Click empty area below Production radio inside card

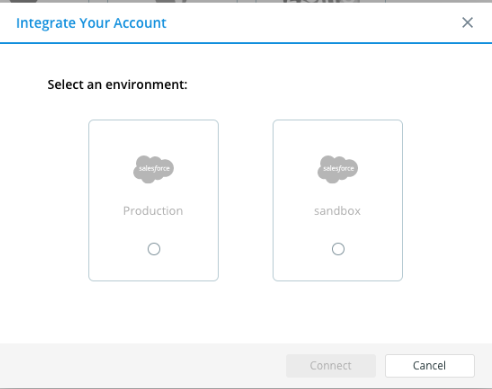point(153,268)
